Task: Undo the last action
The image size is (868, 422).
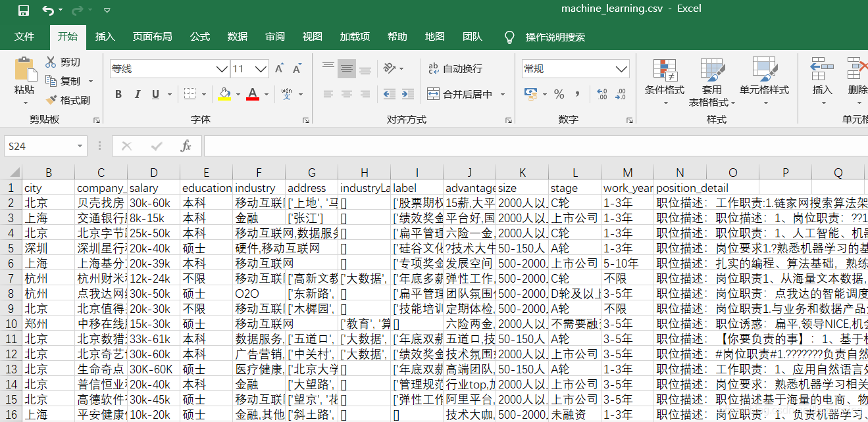Action: point(47,10)
